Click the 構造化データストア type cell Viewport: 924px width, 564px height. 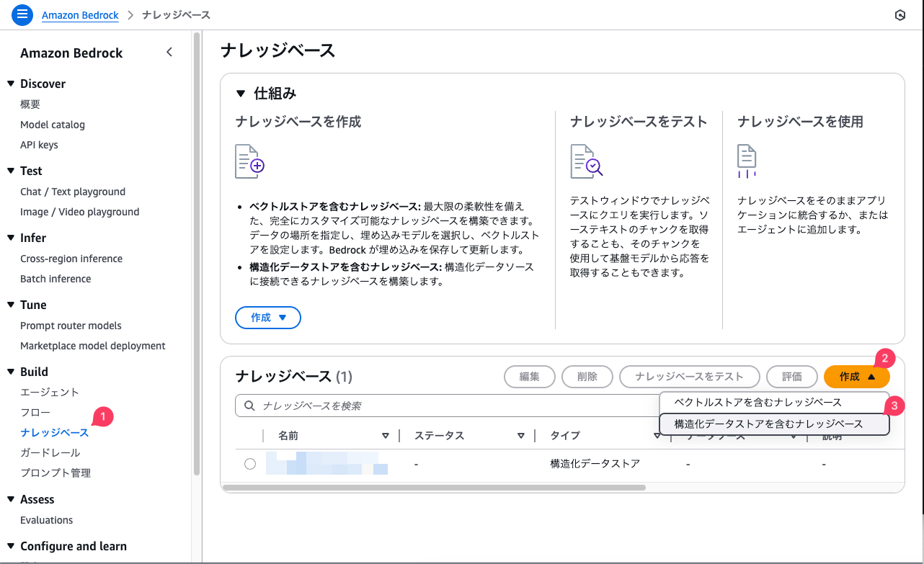(595, 464)
